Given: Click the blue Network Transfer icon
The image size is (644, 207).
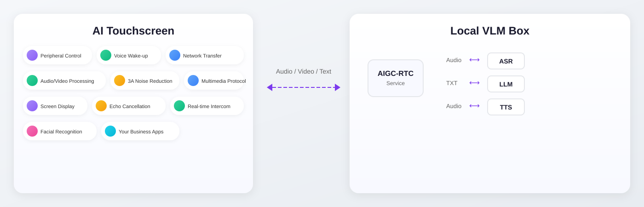Looking at the screenshot, I should [175, 55].
